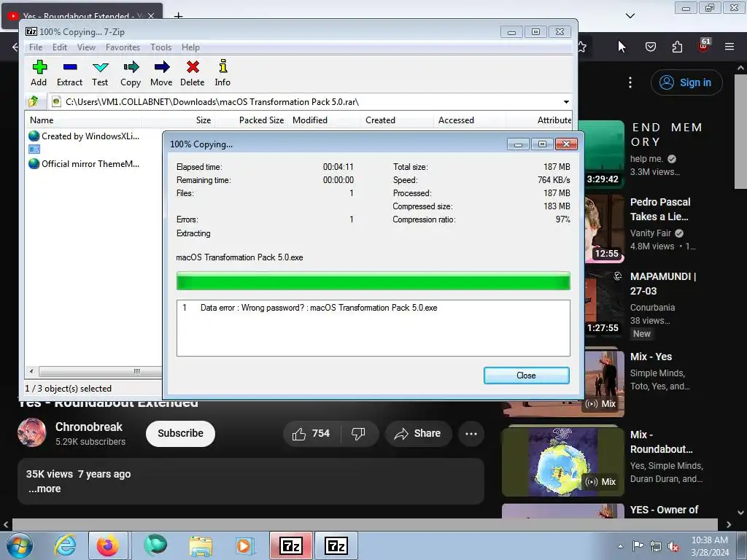Dislike the Roundabout video
The height and width of the screenshot is (560, 747).
point(359,433)
